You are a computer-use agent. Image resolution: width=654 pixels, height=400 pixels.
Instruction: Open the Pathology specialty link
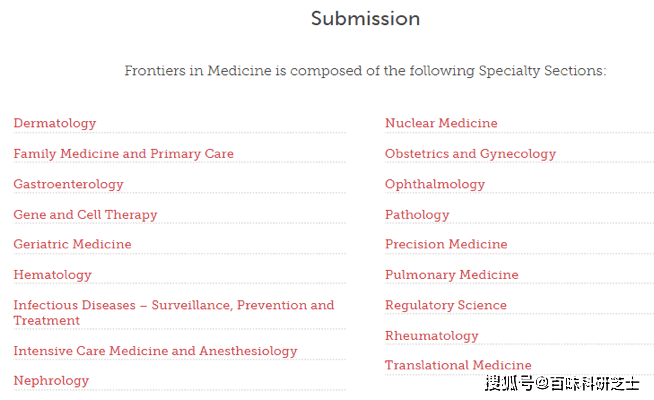click(417, 215)
